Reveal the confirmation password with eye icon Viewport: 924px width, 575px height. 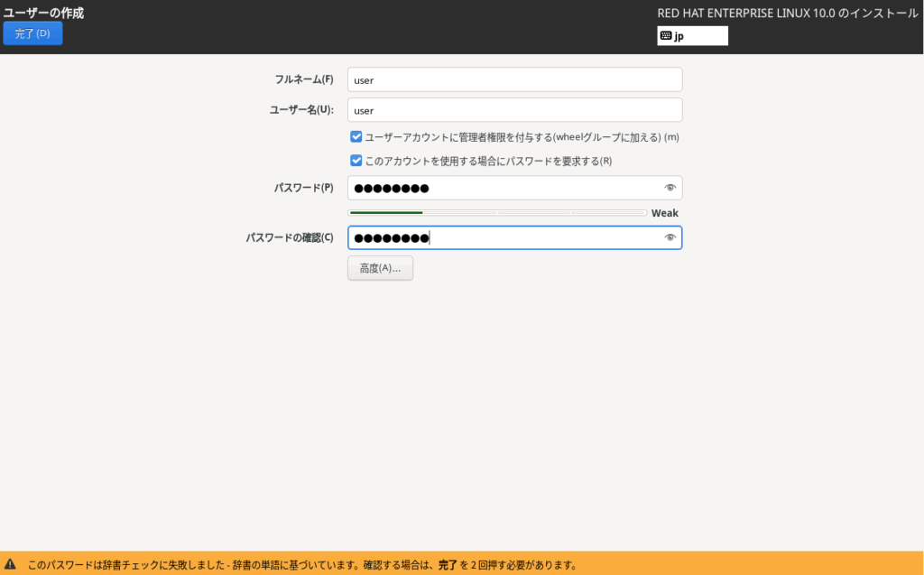coord(670,237)
